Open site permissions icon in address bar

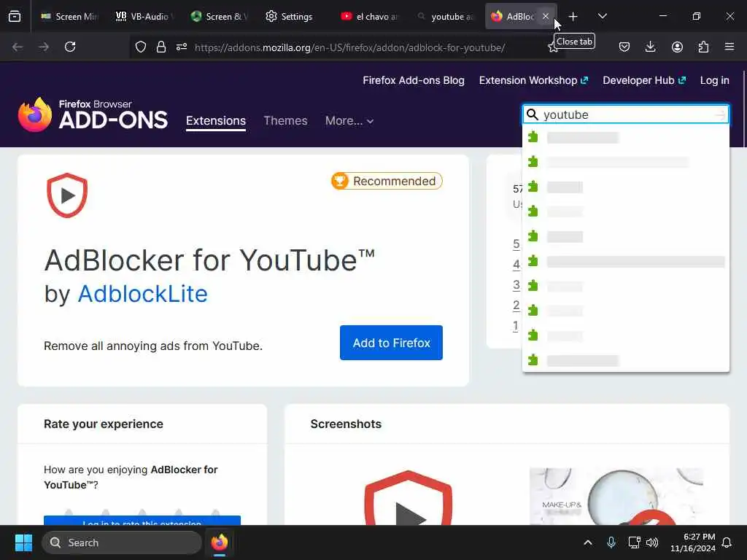coord(182,47)
